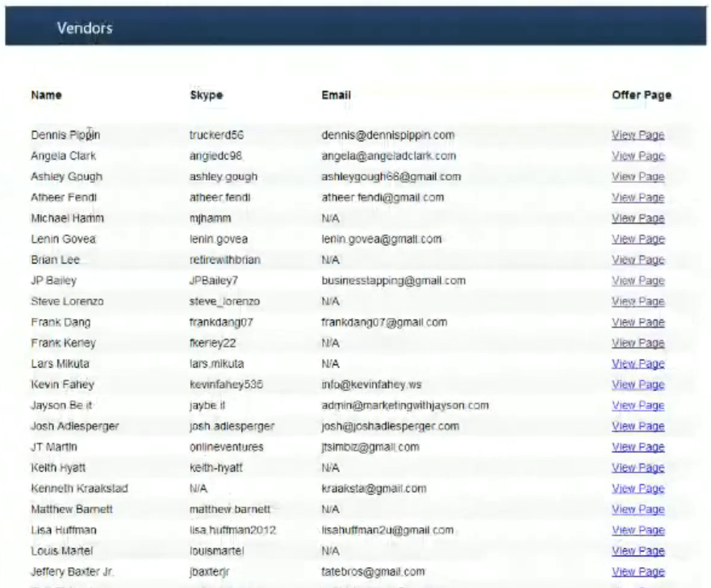Viewport: 711px width, 588px height.
Task: Open View Page link for Dennis Pippin
Action: tap(638, 135)
